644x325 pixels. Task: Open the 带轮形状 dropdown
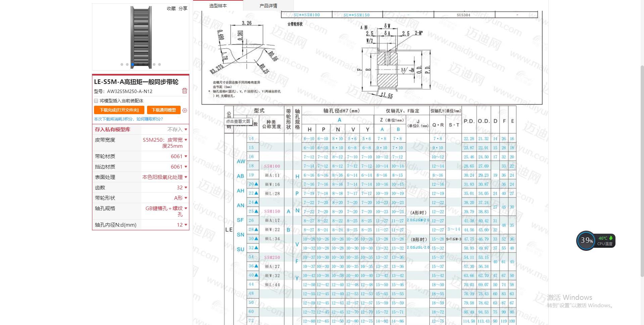pos(165,198)
